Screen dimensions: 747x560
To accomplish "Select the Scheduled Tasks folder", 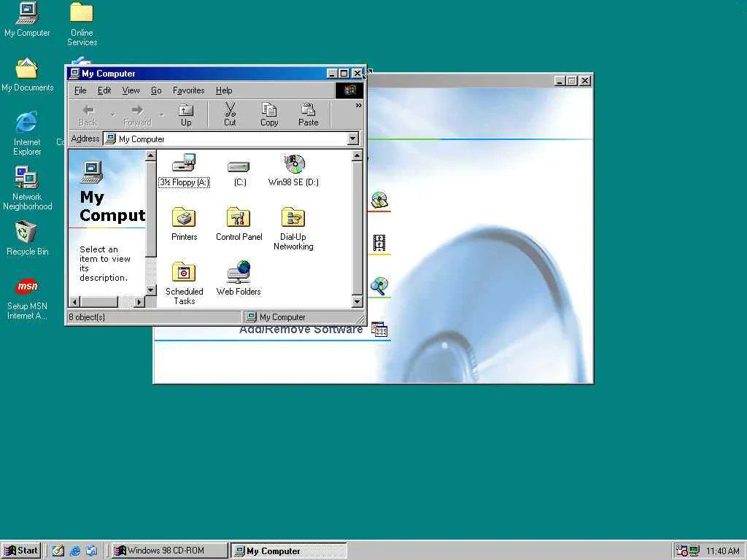I will [x=184, y=284].
